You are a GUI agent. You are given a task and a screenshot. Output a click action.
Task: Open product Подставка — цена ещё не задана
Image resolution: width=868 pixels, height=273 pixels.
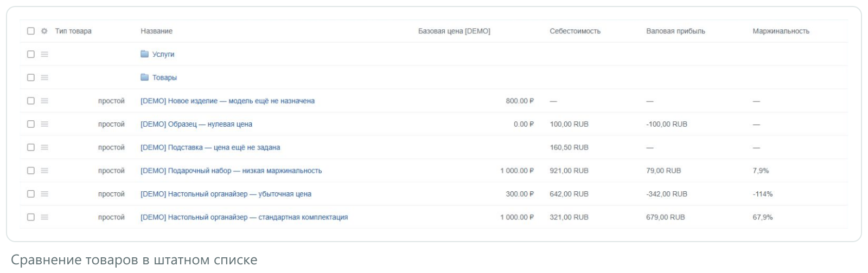210,147
